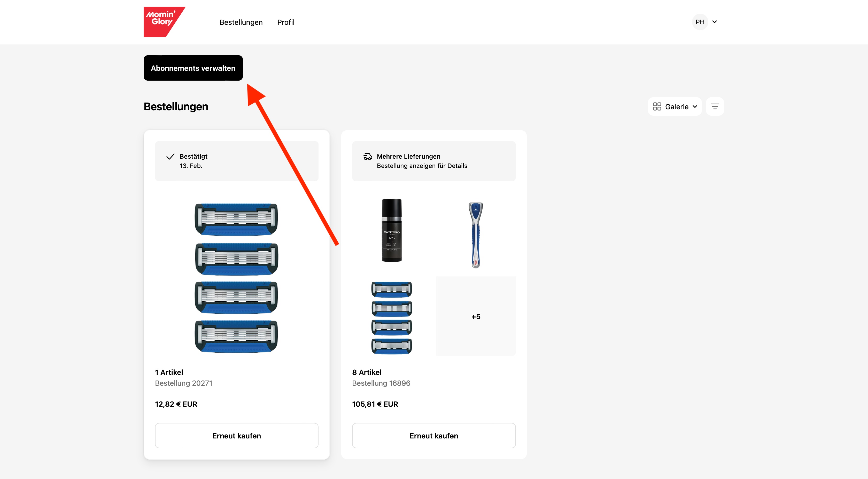Viewport: 868px width, 479px height.
Task: Click the large razor blades product image
Action: [237, 278]
